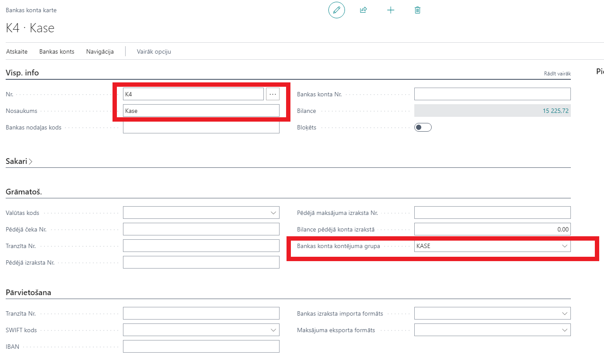604x364 pixels.
Task: Toggle the Bloķēts switch
Action: click(423, 127)
